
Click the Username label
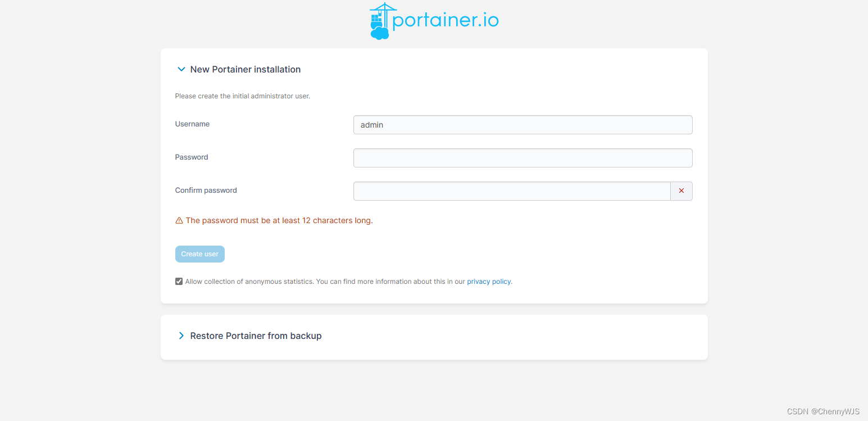(192, 124)
